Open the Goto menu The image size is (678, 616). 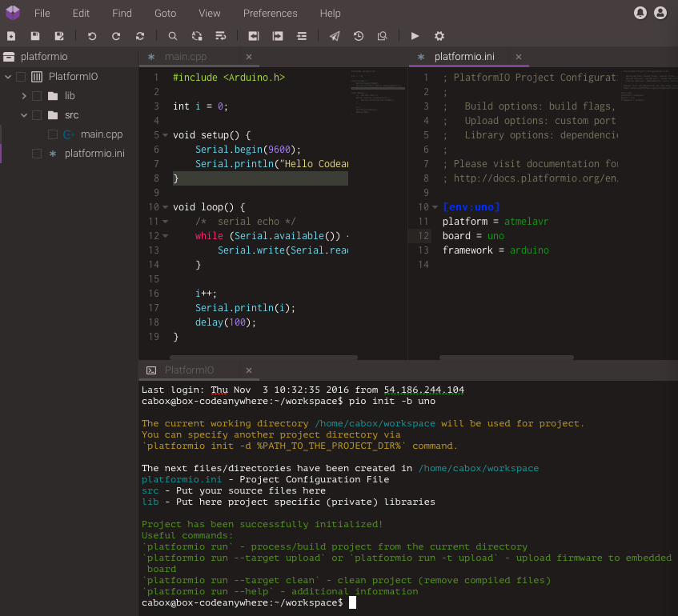(165, 14)
